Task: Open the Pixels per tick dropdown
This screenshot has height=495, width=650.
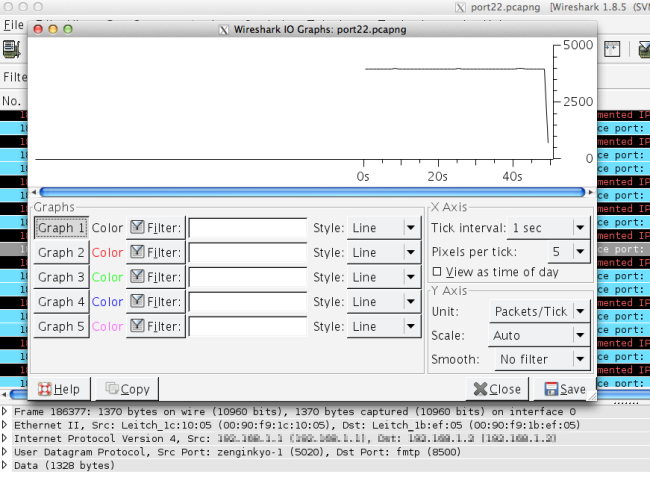Action: (x=569, y=251)
